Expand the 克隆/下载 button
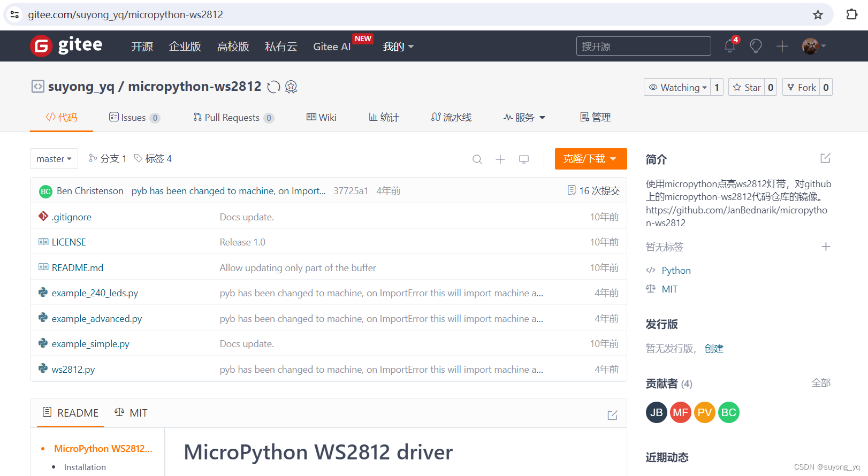Screen dimensions: 868x476 (591, 159)
